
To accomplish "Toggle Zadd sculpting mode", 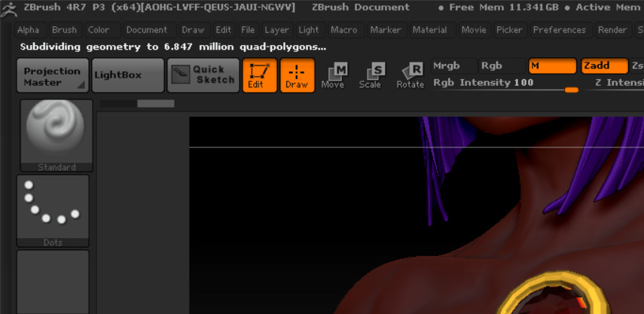I will pyautogui.click(x=605, y=66).
